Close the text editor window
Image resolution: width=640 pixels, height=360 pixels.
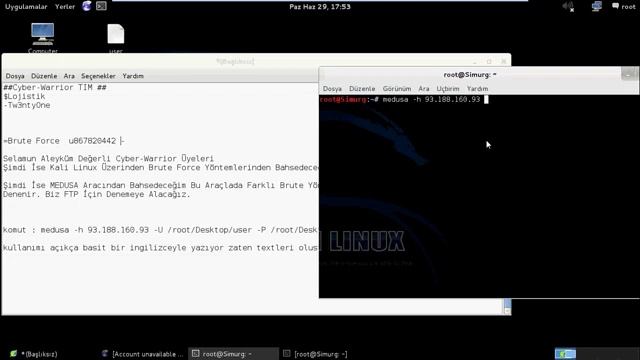click(504, 61)
